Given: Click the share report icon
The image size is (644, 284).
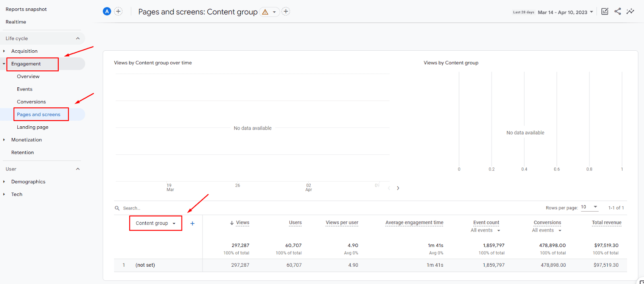Looking at the screenshot, I should (617, 11).
